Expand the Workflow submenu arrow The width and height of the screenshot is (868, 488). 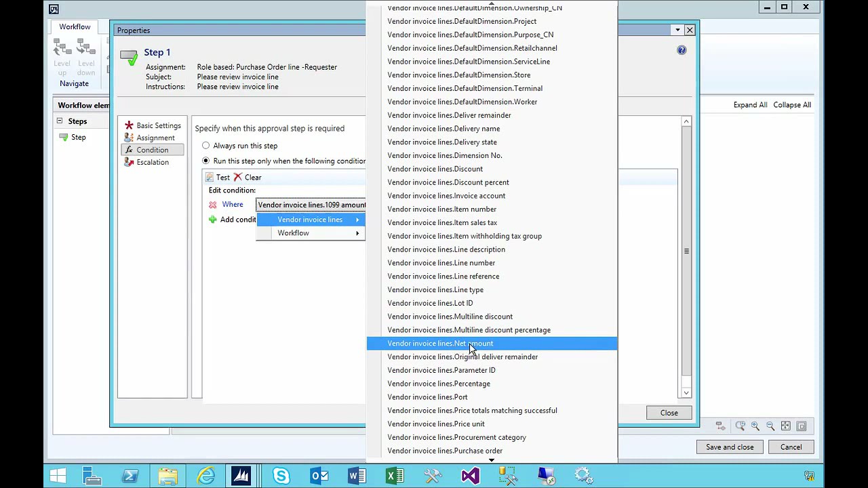click(357, 233)
